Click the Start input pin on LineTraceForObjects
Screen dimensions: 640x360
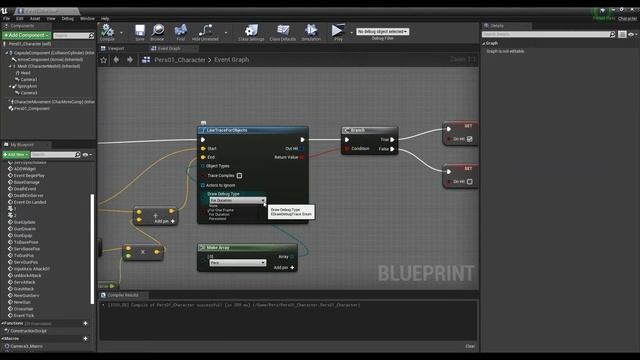point(203,149)
